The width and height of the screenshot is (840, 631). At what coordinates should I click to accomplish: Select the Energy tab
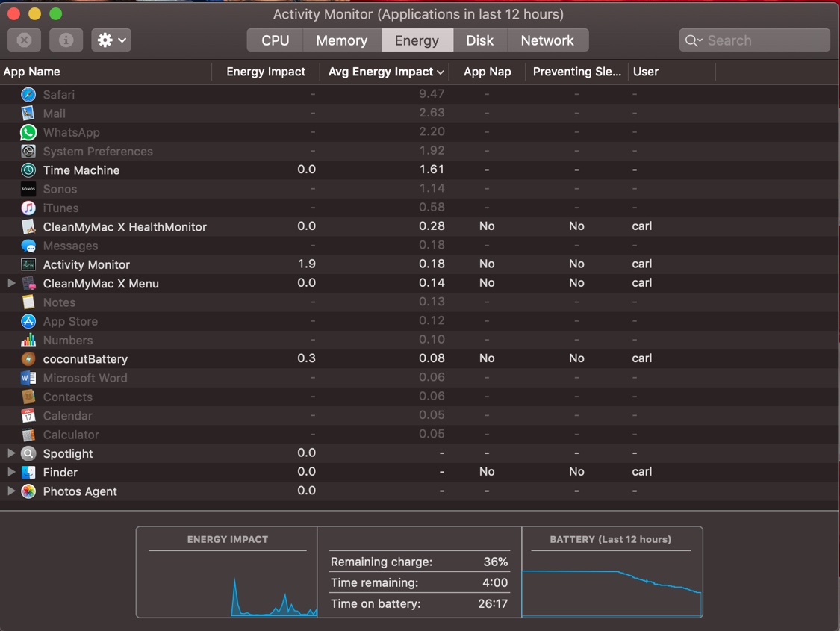click(417, 40)
